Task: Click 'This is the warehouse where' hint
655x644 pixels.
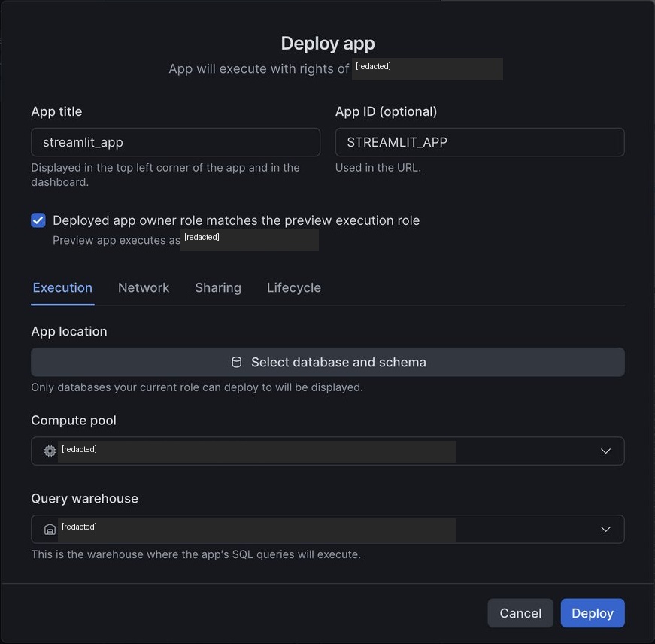Action: point(196,554)
